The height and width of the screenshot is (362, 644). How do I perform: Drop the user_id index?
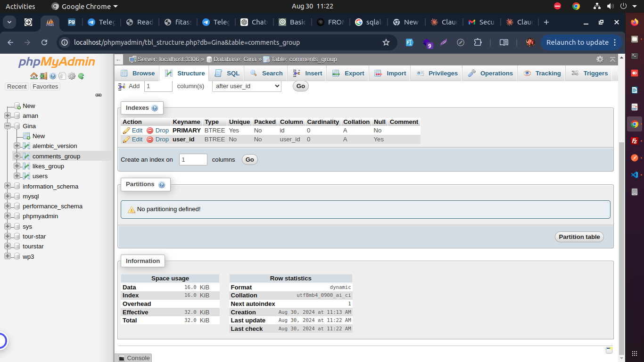(x=157, y=140)
